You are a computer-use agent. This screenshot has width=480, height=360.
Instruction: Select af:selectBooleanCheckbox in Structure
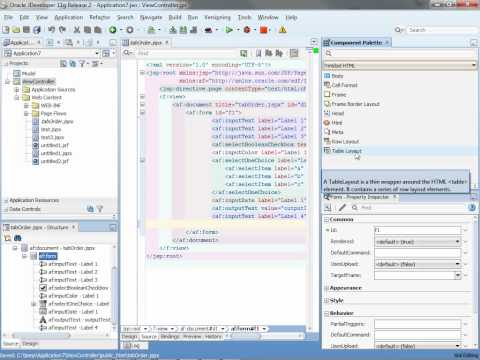coord(78,288)
